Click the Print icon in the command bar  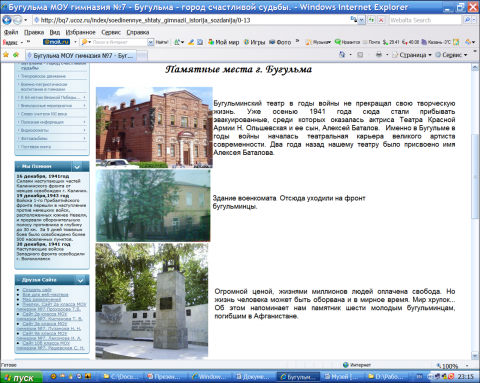pyautogui.click(x=379, y=54)
